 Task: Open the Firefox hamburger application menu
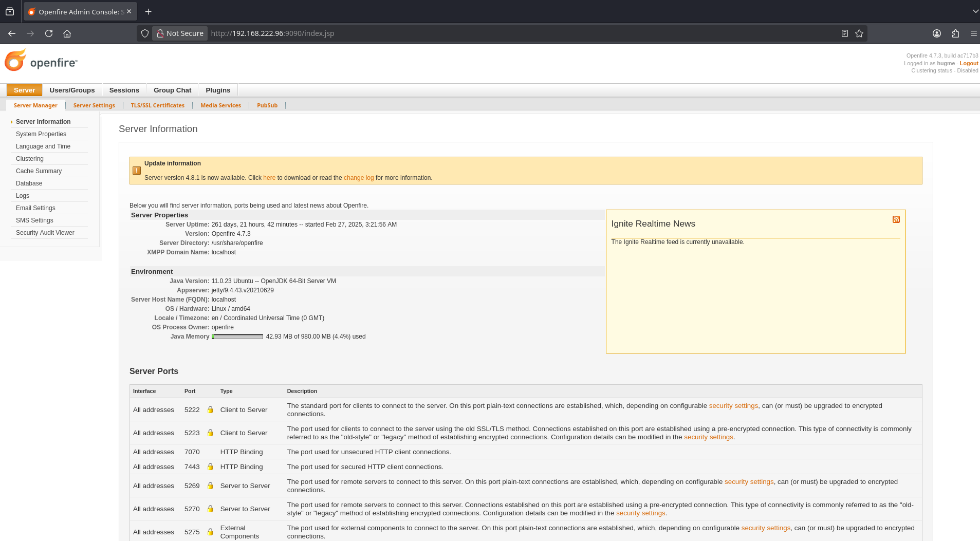[x=973, y=33]
